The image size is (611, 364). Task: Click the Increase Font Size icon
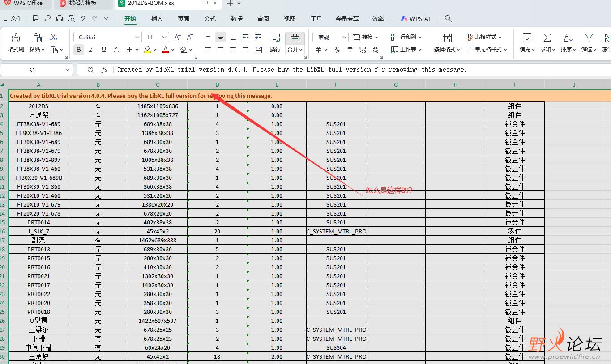[177, 37]
